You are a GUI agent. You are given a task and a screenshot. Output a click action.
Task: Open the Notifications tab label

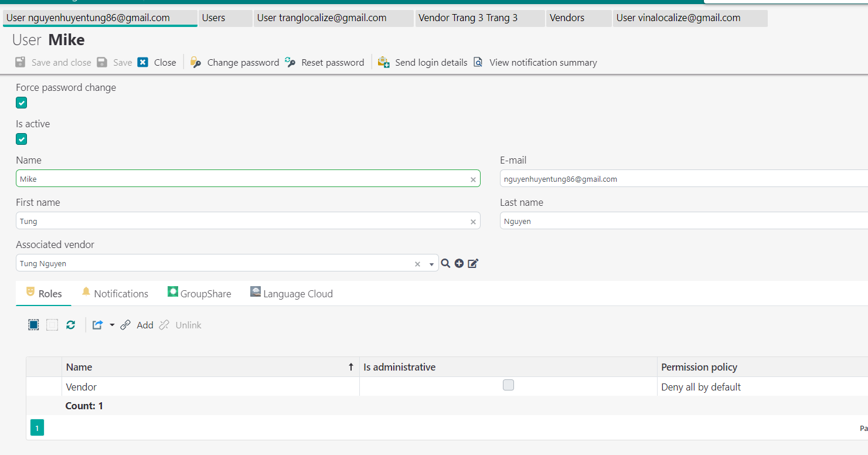tap(121, 294)
